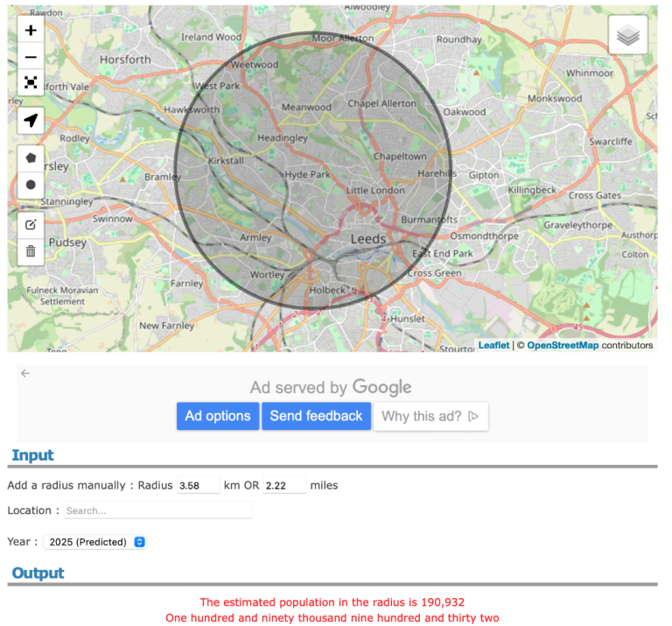The width and height of the screenshot is (672, 626).
Task: Click the Leeds label on map
Action: (x=368, y=239)
